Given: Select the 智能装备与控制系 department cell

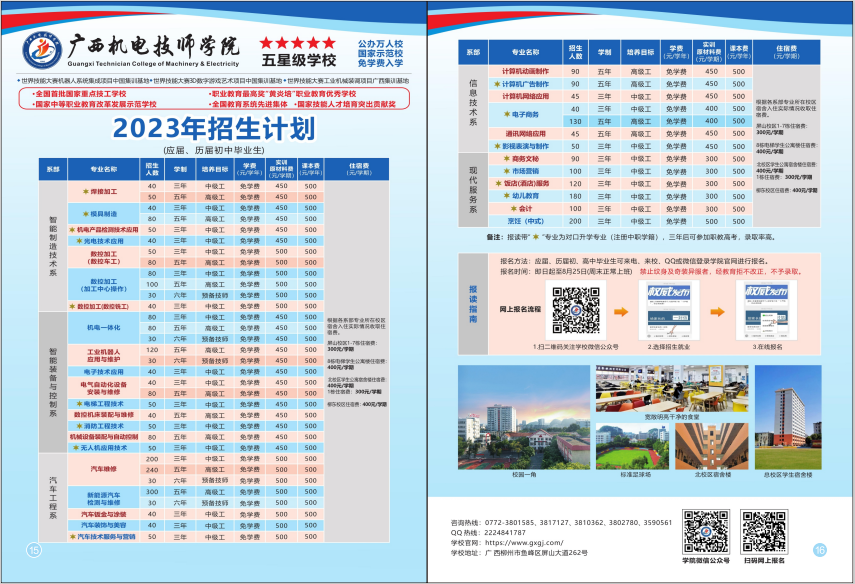Looking at the screenshot, I should [x=53, y=382].
